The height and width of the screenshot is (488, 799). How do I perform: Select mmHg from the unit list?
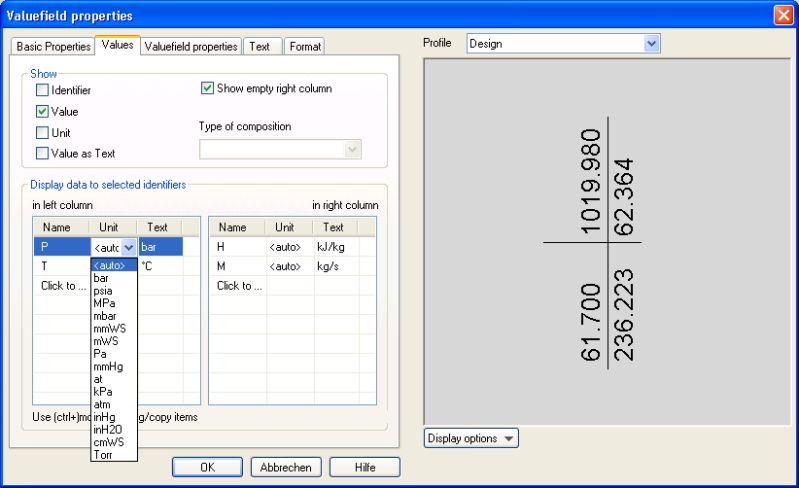114,366
